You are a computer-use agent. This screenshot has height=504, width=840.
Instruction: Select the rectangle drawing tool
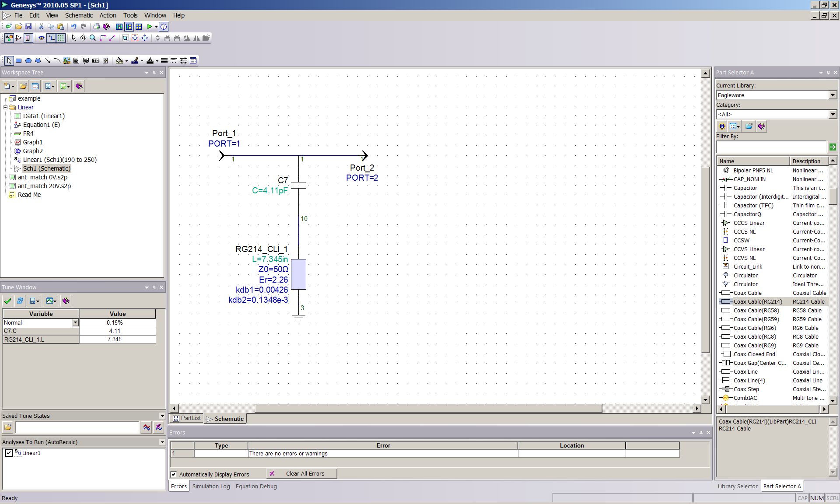click(x=19, y=61)
